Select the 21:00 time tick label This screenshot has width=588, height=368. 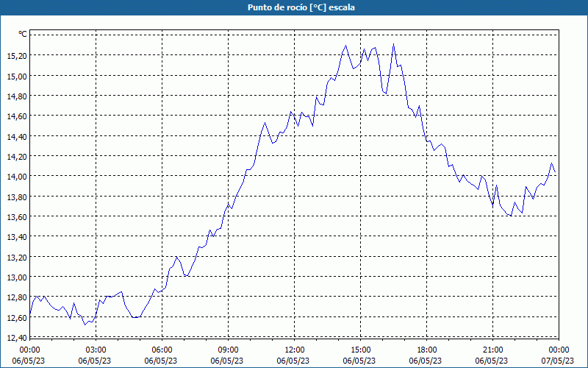tap(492, 350)
